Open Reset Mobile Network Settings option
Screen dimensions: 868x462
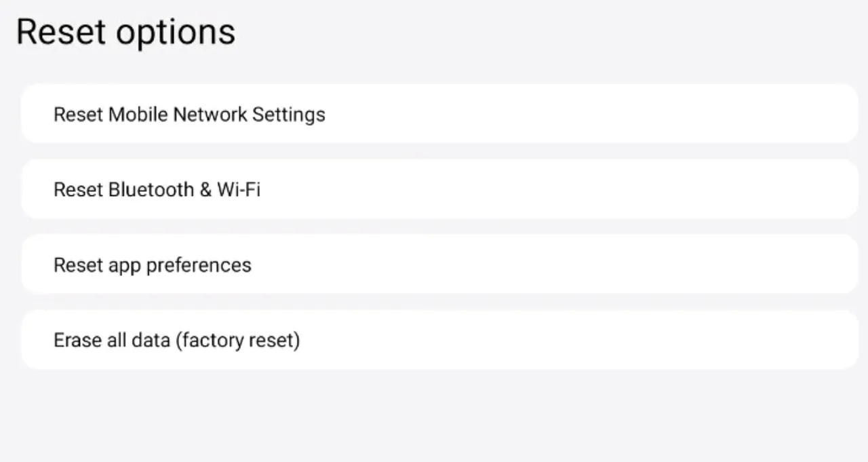(x=439, y=114)
